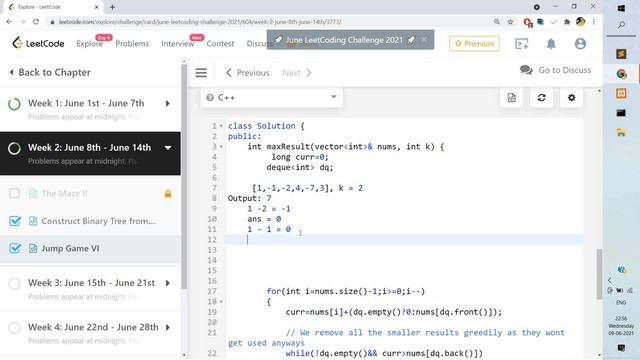Go to the Next problem

(297, 73)
